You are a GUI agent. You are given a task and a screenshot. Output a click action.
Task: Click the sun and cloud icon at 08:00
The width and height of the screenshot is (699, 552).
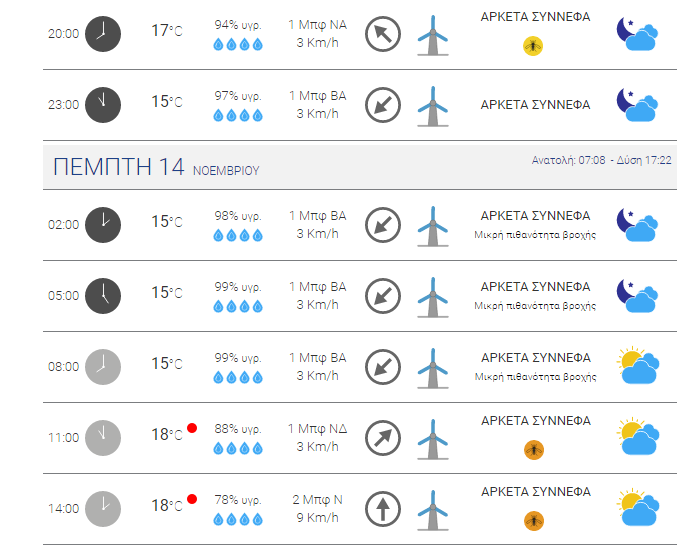pos(638,365)
